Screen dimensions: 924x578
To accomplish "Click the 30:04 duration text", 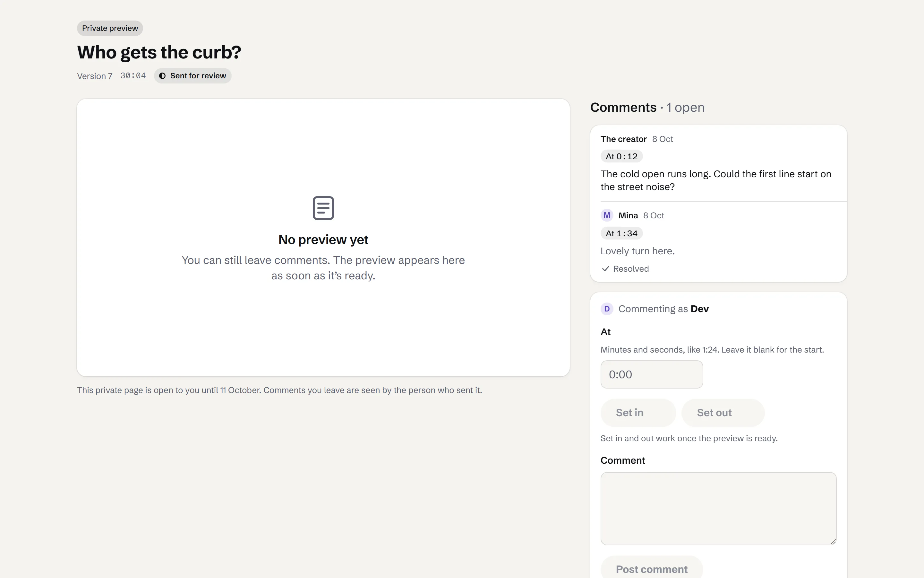I will 133,76.
